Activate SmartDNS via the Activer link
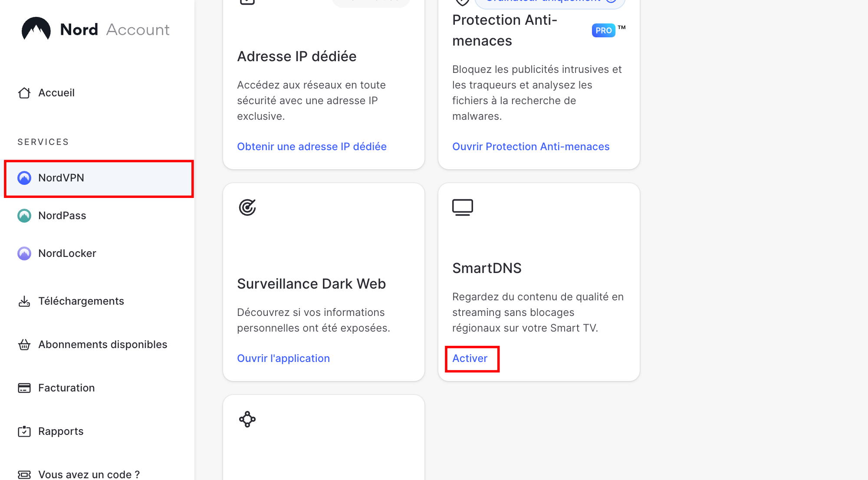The width and height of the screenshot is (868, 480). click(470, 358)
